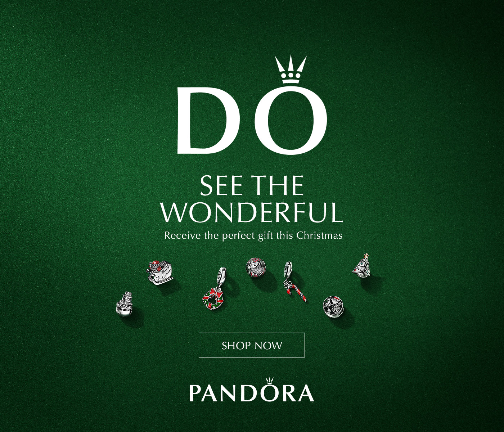504x432 pixels.
Task: Click the Receive the perfect gift tagline
Action: coord(253,236)
